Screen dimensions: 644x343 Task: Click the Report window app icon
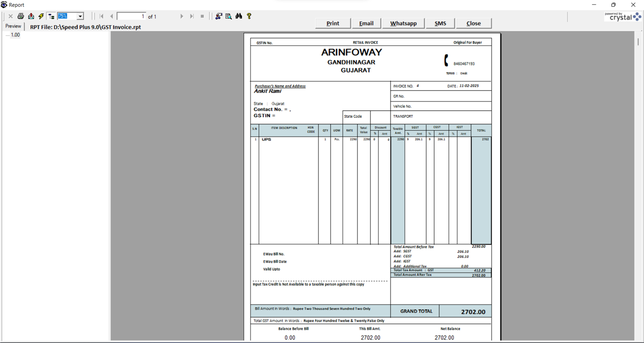click(4, 5)
